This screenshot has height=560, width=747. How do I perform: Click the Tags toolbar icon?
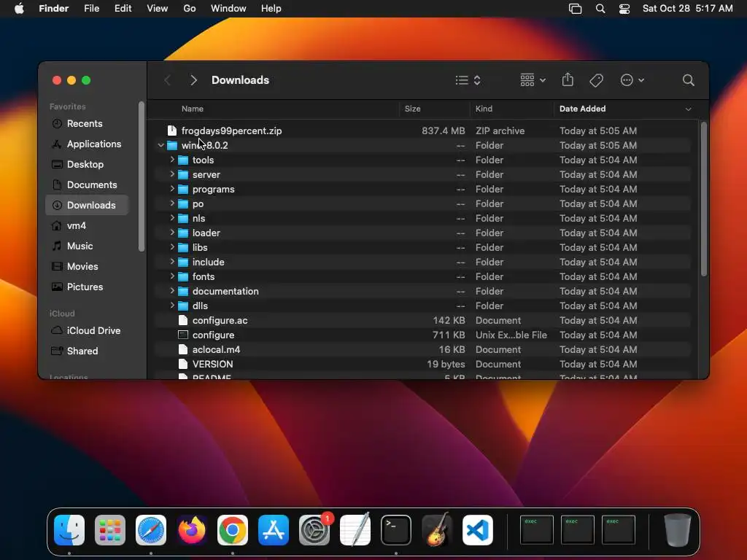[596, 80]
